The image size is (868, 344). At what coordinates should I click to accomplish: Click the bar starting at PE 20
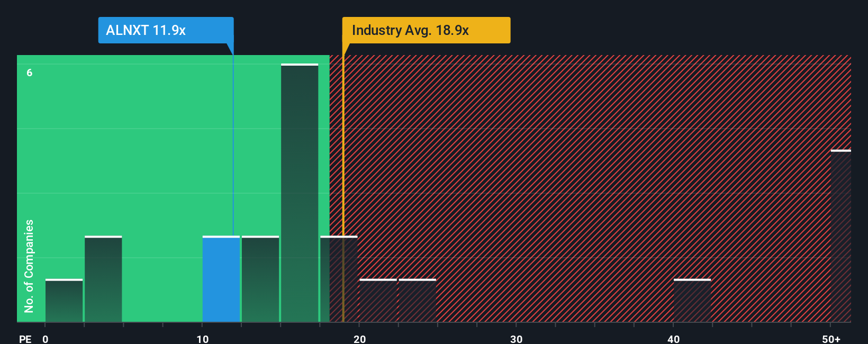click(378, 301)
